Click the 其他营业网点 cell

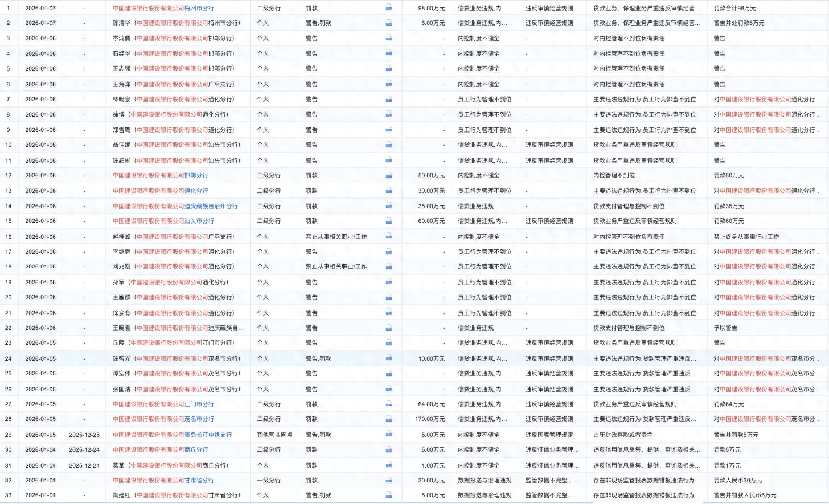coord(274,435)
